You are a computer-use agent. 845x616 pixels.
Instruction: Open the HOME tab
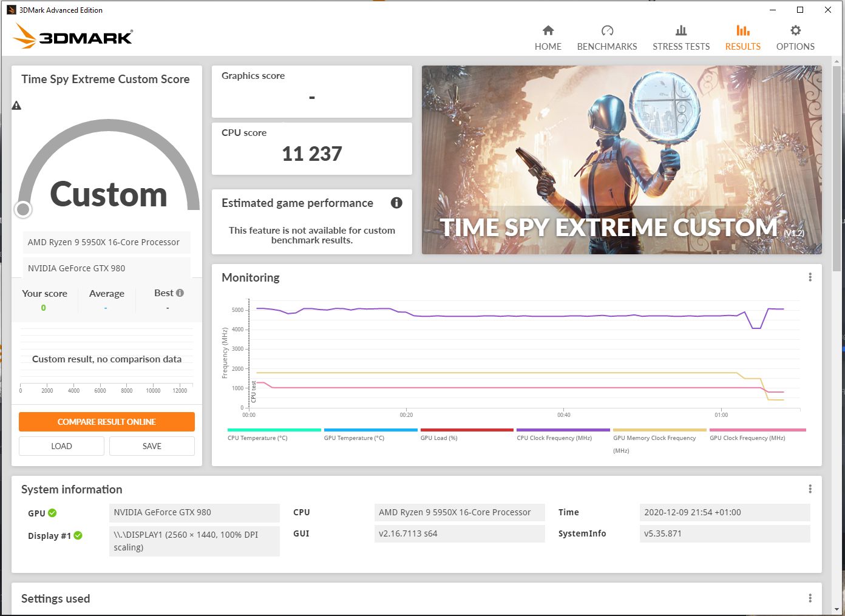coord(548,38)
